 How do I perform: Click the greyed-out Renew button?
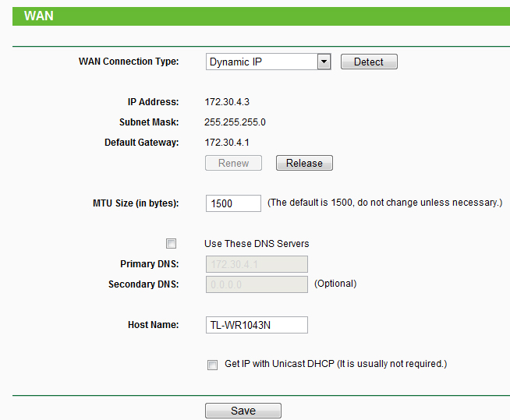tap(233, 163)
